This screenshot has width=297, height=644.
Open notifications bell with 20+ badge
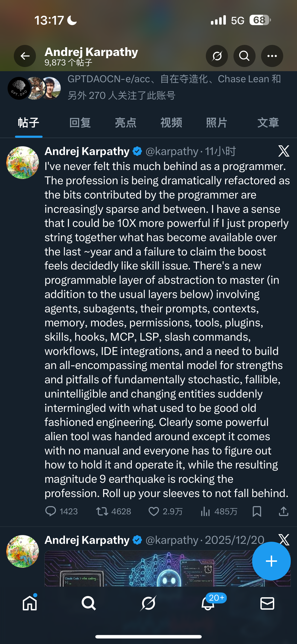(208, 603)
